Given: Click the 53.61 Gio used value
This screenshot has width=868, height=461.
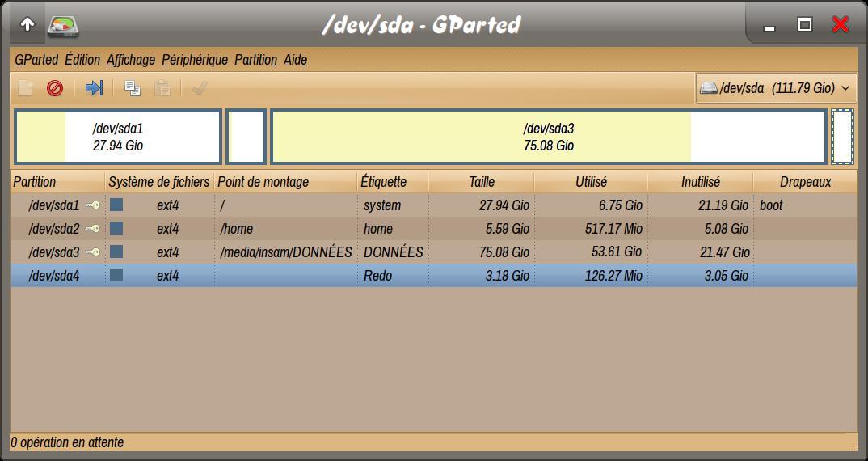Looking at the screenshot, I should [x=617, y=252].
